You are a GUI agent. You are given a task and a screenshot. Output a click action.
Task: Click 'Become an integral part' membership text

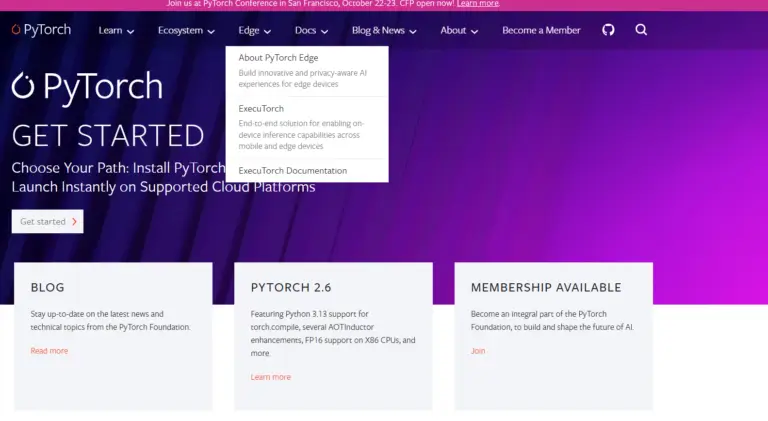click(x=552, y=320)
